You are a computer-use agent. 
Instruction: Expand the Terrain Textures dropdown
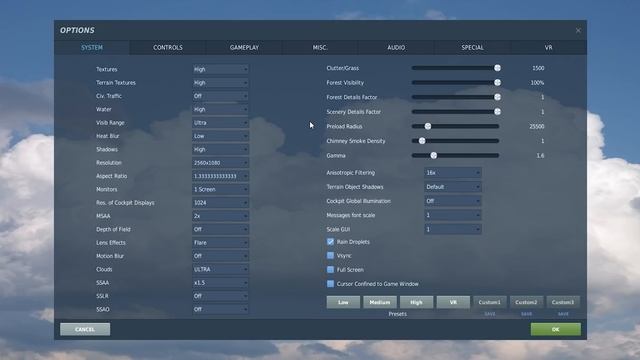(220, 83)
